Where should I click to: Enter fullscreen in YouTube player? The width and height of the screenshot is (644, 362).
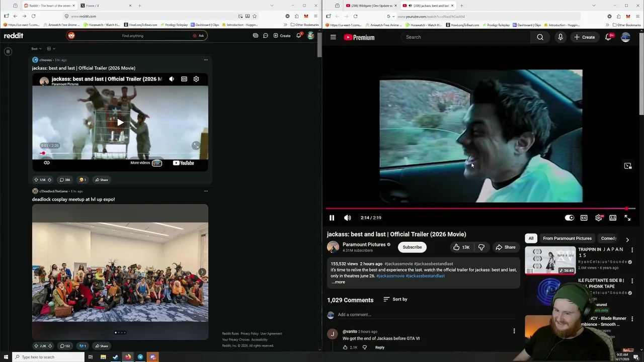coord(627,218)
